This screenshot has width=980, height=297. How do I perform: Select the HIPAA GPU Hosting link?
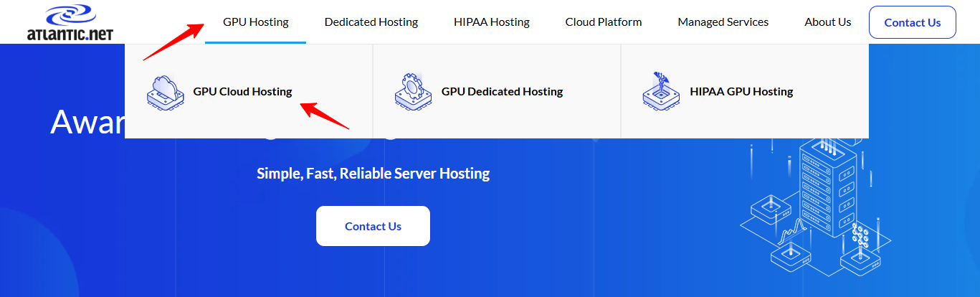[741, 91]
